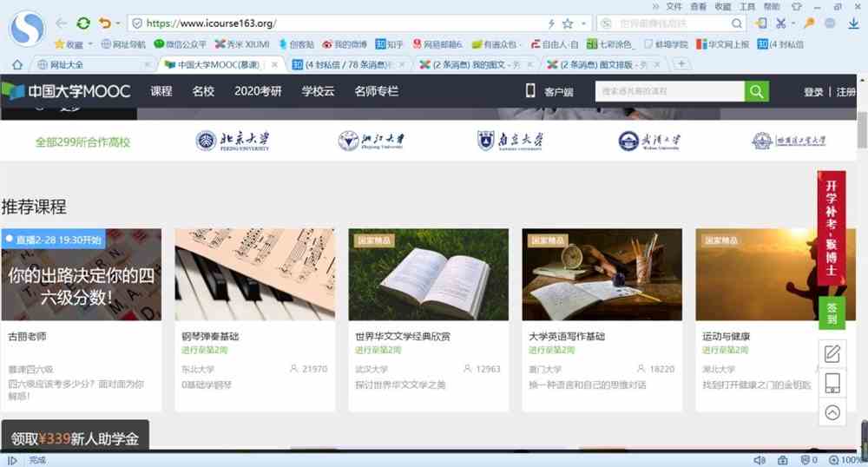Click the mobile device icon in sidebar
Screen dimensions: 868x467
(832, 383)
